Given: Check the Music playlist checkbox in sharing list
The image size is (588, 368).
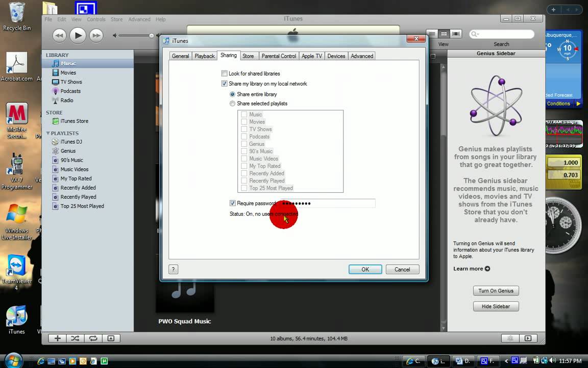Looking at the screenshot, I should [x=244, y=114].
